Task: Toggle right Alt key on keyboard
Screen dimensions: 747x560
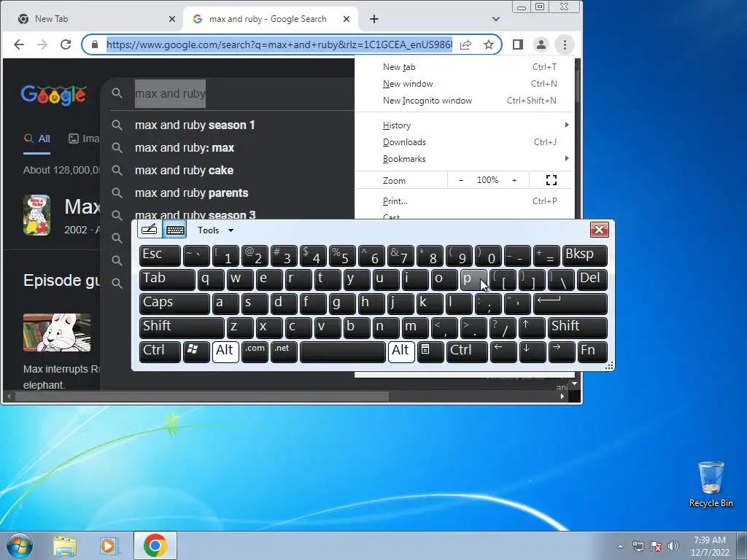Action: (401, 351)
